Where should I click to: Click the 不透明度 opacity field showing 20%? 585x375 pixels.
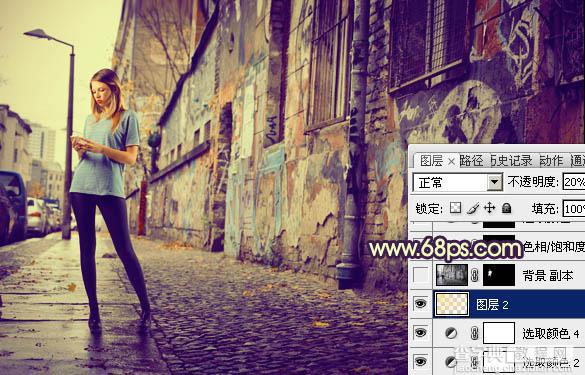[x=574, y=182]
